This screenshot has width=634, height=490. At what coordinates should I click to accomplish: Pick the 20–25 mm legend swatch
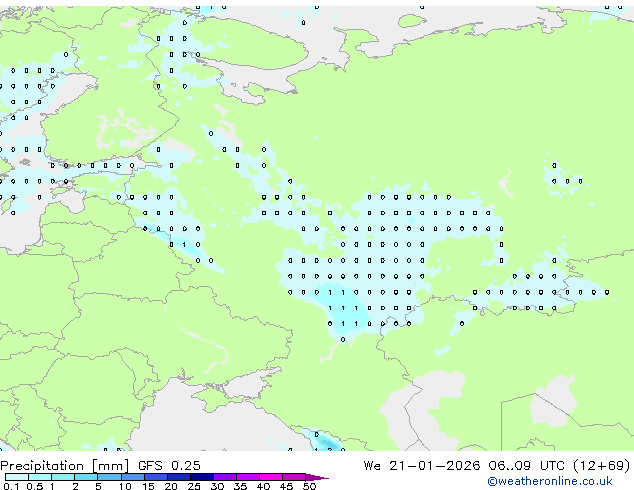(x=179, y=477)
